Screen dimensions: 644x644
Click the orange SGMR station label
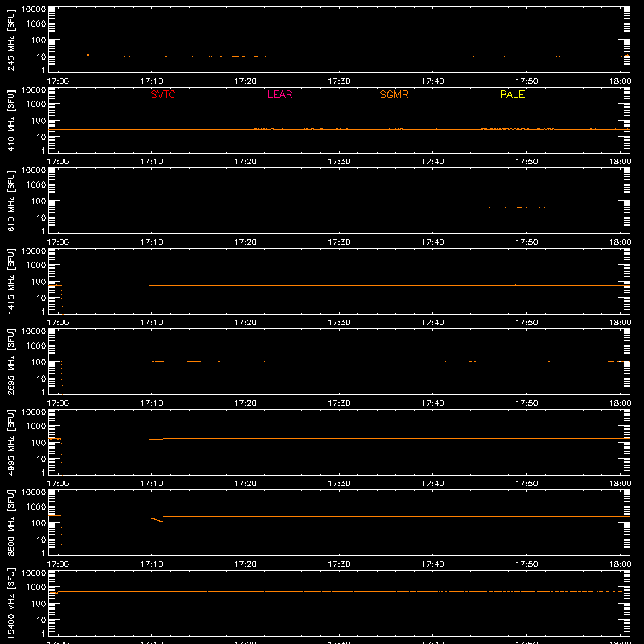point(394,94)
